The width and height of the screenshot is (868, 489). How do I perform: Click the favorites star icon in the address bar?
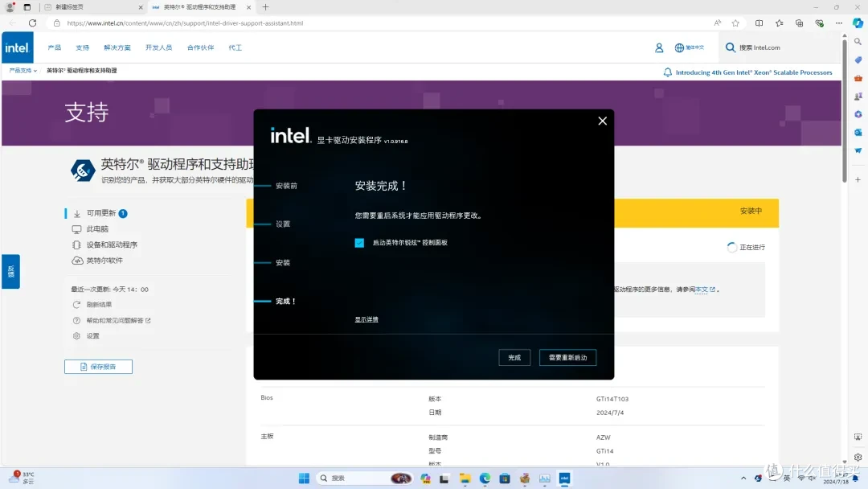(735, 23)
